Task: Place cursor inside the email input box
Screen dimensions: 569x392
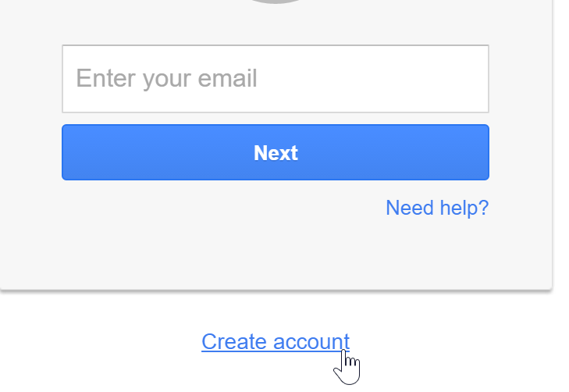Action: [276, 79]
